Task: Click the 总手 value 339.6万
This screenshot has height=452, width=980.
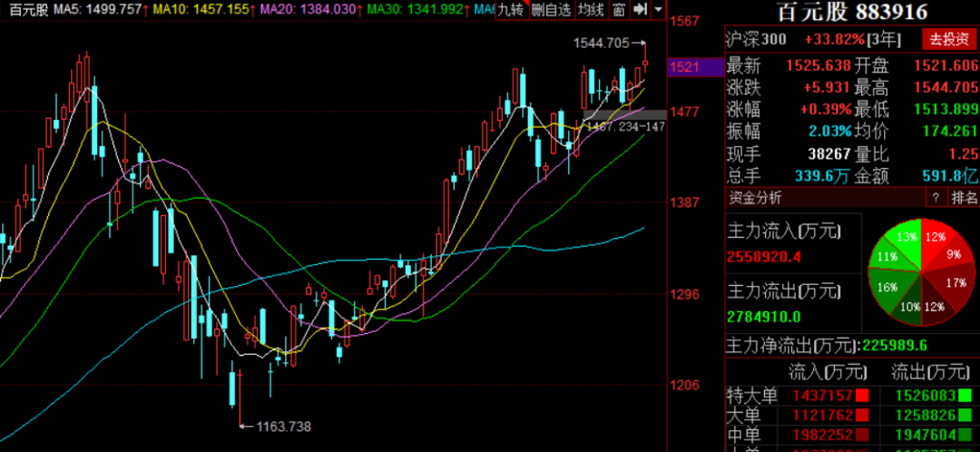Action: pyautogui.click(x=822, y=176)
